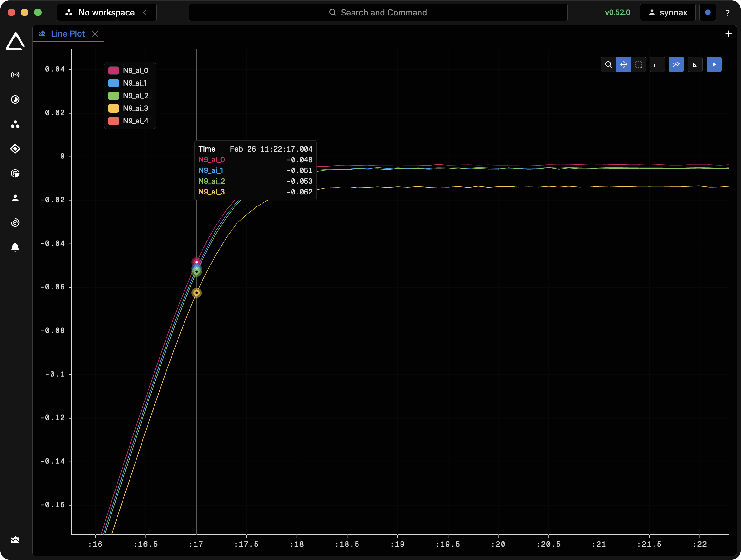Toggle the slope measuring ruler tool
Image resolution: width=741 pixels, height=560 pixels.
click(695, 65)
